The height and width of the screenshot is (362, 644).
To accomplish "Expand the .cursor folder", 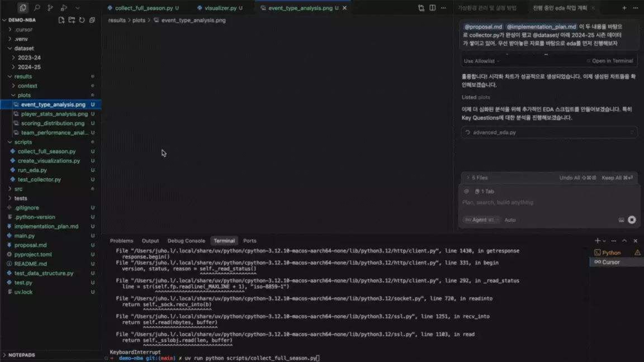I will pos(10,30).
